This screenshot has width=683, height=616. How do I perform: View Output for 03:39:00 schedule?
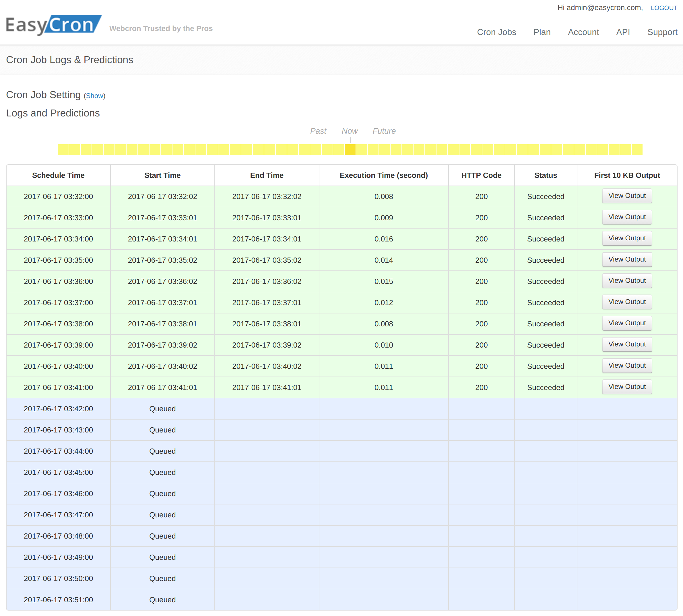pyautogui.click(x=627, y=344)
